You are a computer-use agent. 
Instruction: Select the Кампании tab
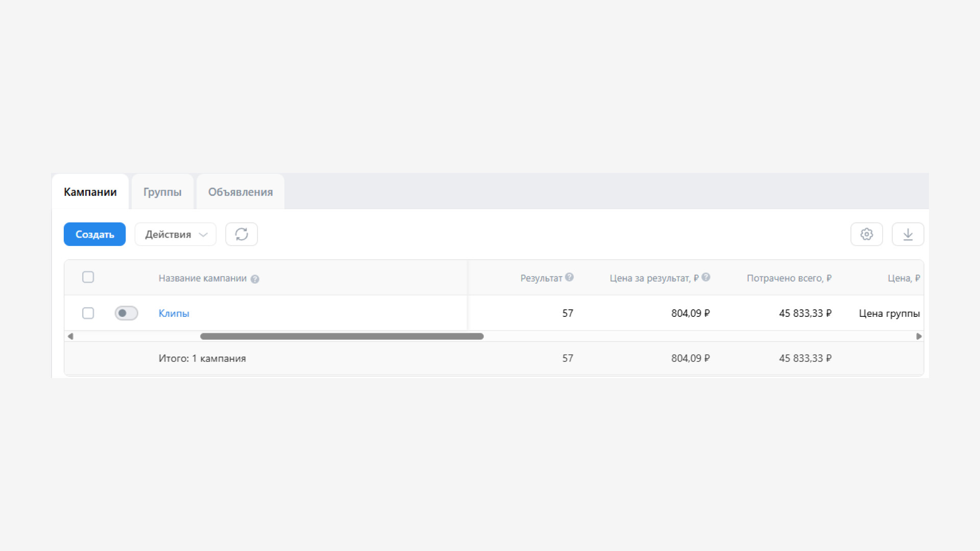[x=90, y=192]
